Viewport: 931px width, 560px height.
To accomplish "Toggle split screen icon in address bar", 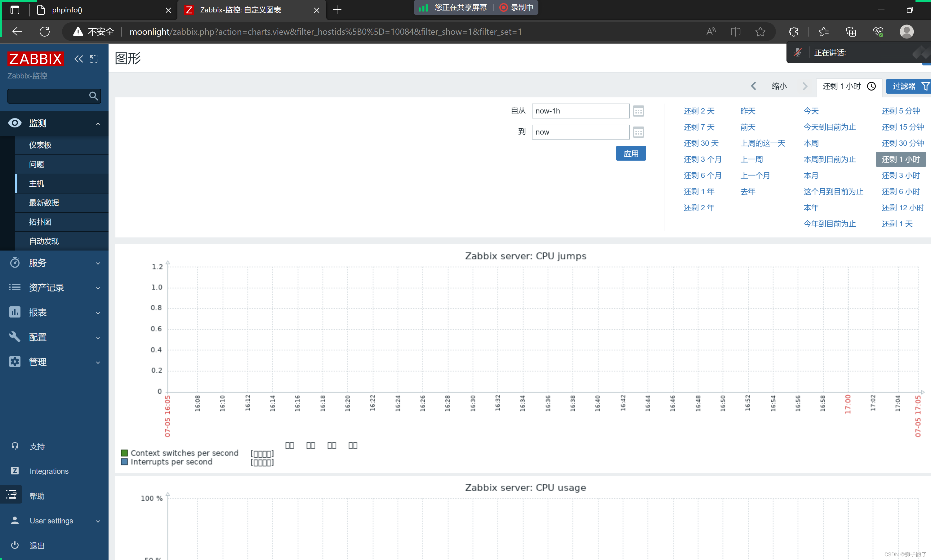I will click(x=736, y=32).
